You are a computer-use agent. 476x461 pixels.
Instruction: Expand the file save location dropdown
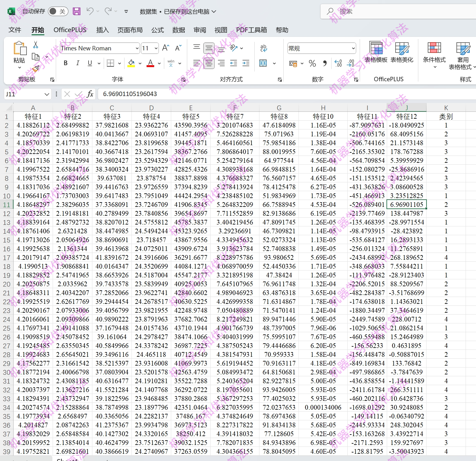[x=214, y=12]
